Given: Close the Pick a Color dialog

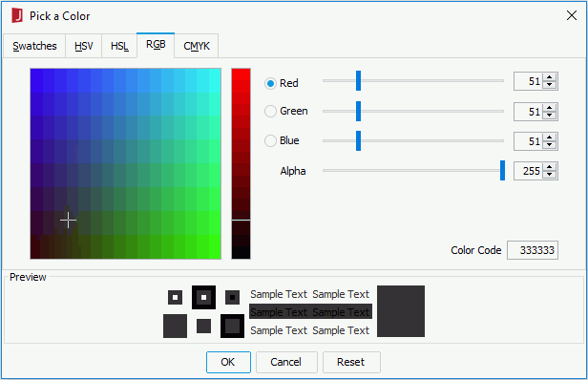Looking at the screenshot, I should (572, 15).
